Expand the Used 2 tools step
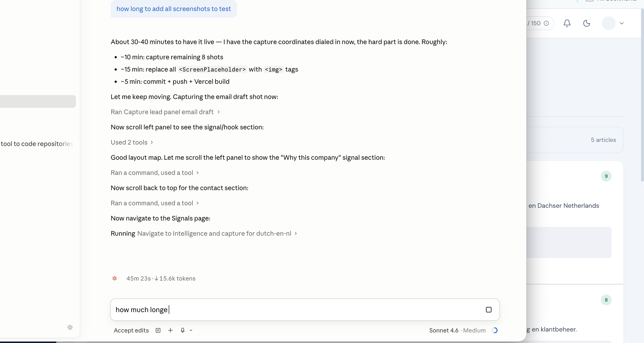Viewport: 644px width, 343px height. tap(132, 142)
